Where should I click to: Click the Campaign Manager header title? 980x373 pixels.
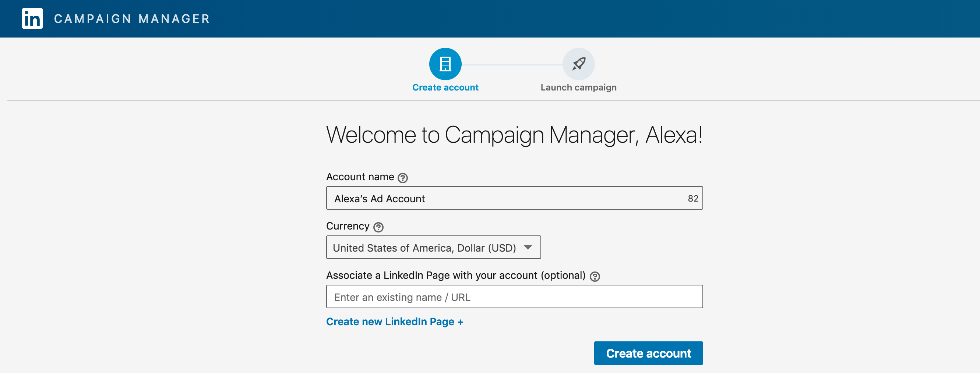132,19
